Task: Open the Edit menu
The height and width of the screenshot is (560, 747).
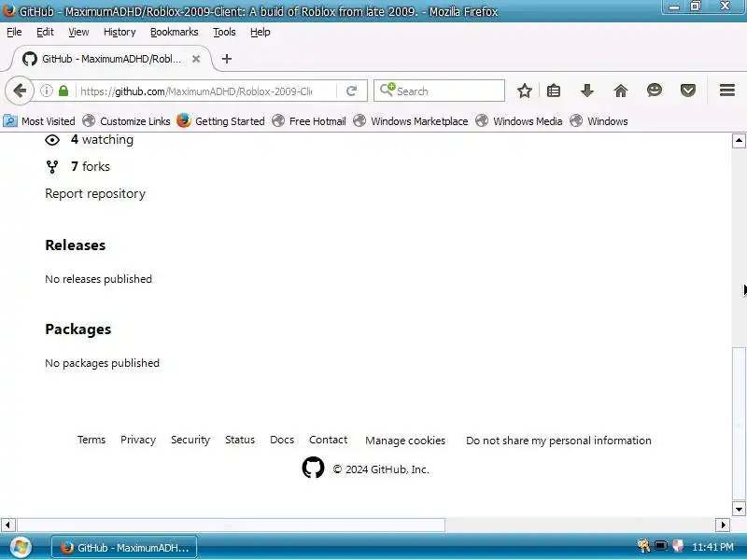Action: click(x=45, y=32)
